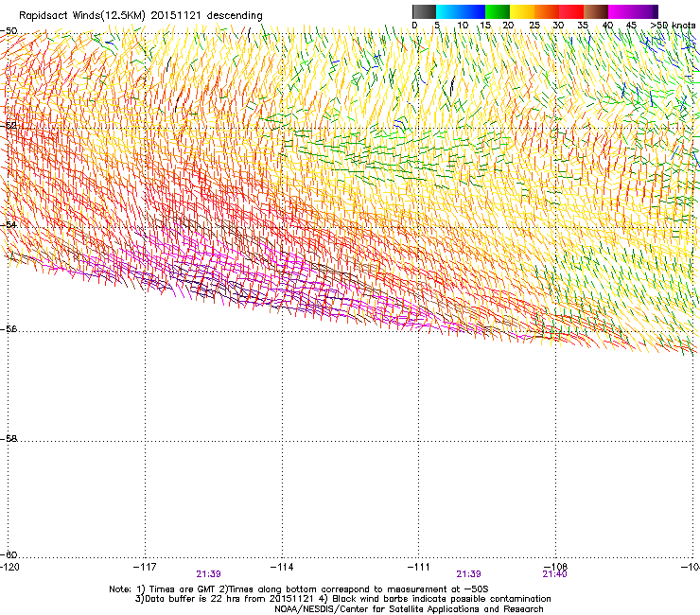Select the purple 21:40 timestamp label
Viewport: 700px width, 615px height.
(x=554, y=574)
